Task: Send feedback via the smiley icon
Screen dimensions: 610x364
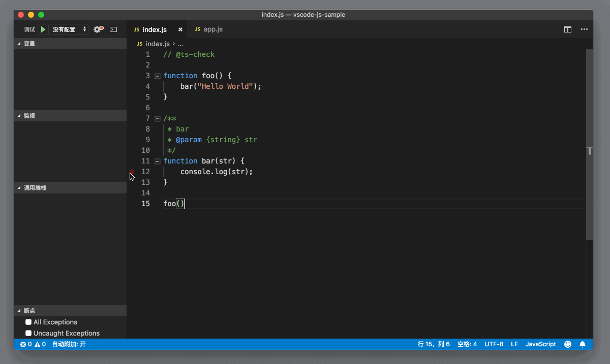Action: (x=568, y=344)
